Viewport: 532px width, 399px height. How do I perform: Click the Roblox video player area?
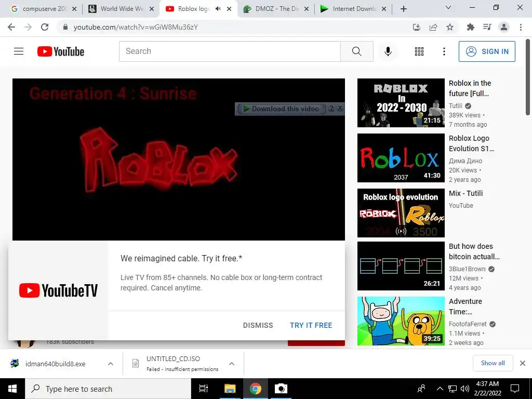(179, 159)
